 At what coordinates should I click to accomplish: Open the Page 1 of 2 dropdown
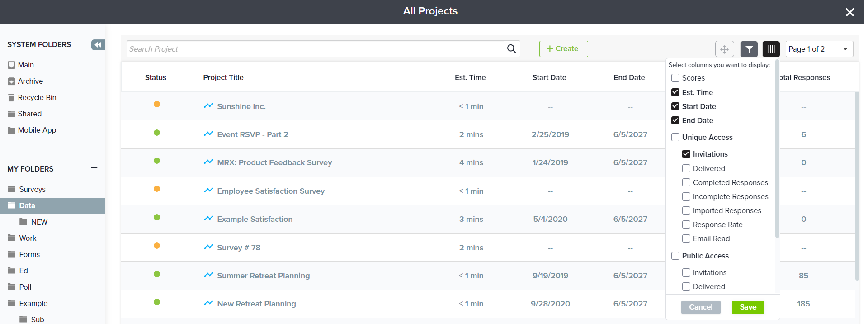pyautogui.click(x=819, y=49)
